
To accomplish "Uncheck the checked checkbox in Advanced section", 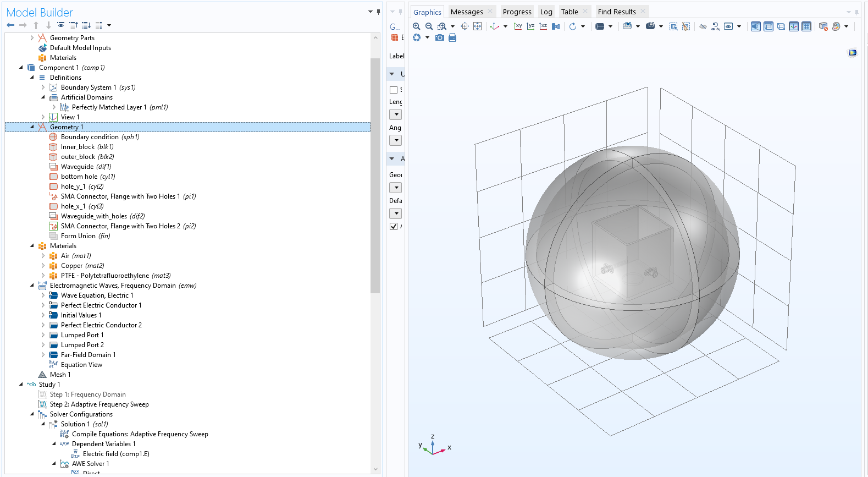I will (394, 226).
